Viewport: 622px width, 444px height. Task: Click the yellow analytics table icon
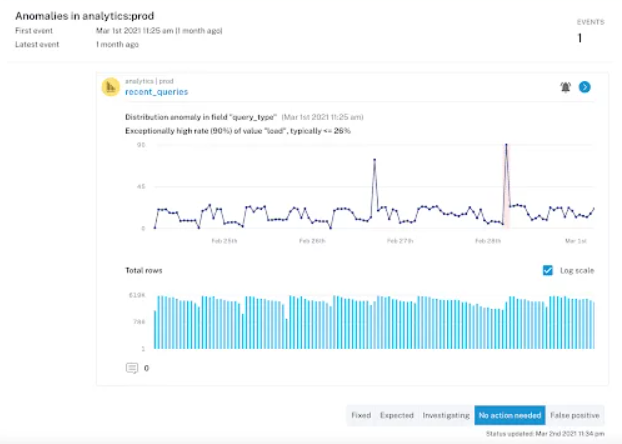pos(111,87)
